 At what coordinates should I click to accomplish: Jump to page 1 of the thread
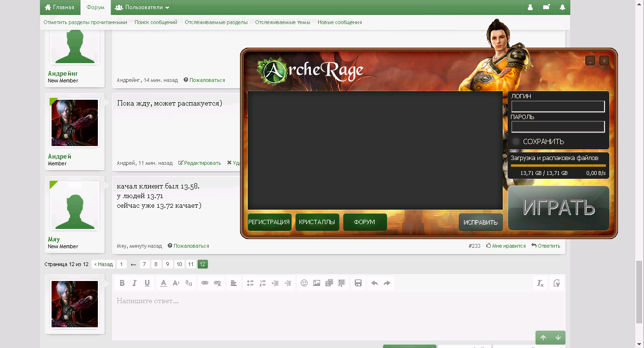[122, 264]
